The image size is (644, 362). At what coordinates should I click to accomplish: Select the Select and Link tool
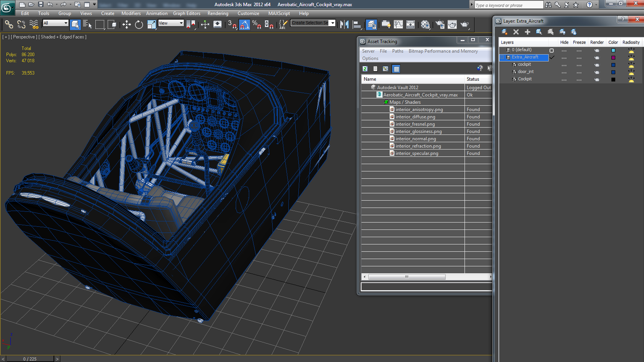coord(9,24)
